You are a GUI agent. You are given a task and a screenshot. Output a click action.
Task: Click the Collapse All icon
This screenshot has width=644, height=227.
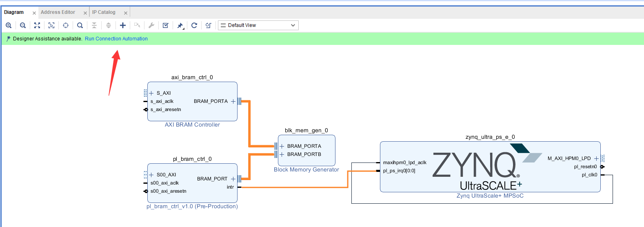point(94,25)
